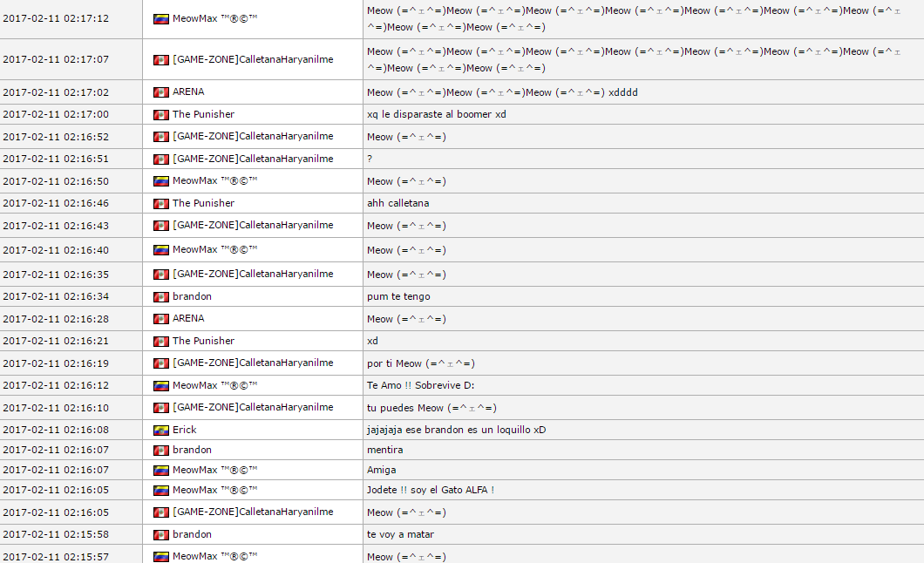Click the message 'xq le disparaste al boomer xd'
Screen dimensions: 924x563
[437, 114]
